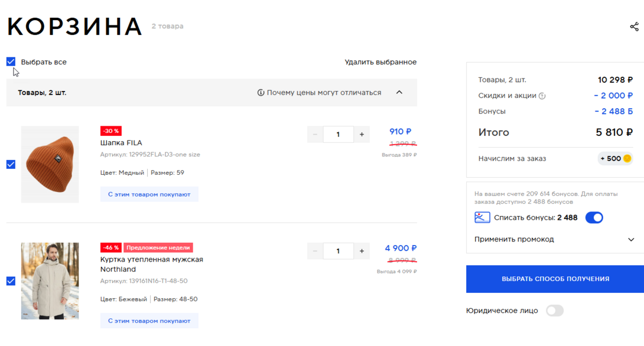
Task: Click the bonus coin icon '+ 500'
Action: pyautogui.click(x=627, y=158)
